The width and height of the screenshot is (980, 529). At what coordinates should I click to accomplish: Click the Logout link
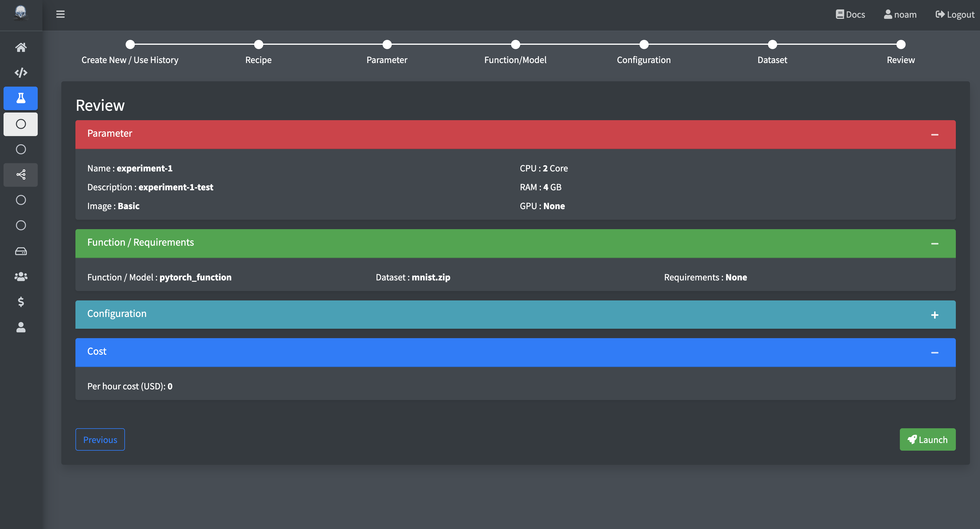954,14
